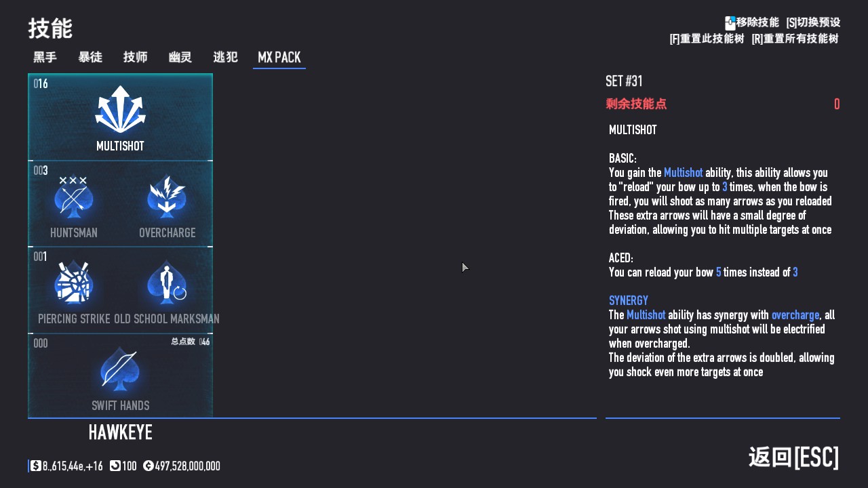Screen dimensions: 868x488
Task: Click the mouse icon beside 移除技能
Action: pyautogui.click(x=730, y=23)
